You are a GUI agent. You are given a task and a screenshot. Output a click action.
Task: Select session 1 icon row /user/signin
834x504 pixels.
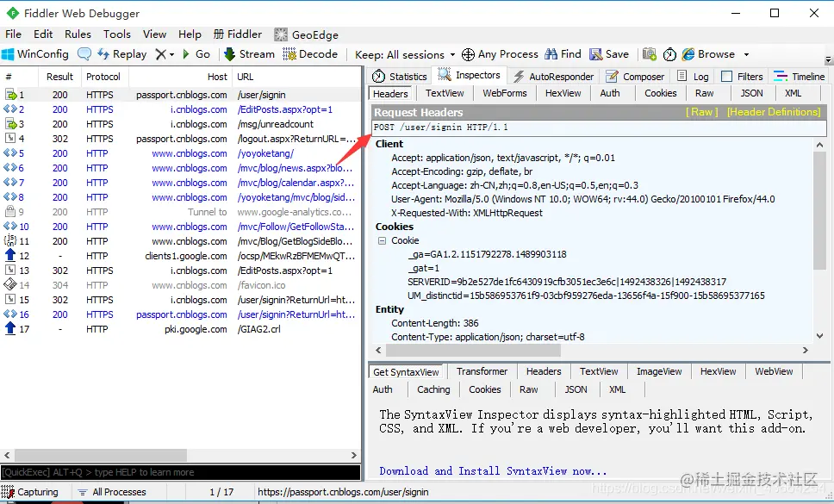(x=181, y=95)
